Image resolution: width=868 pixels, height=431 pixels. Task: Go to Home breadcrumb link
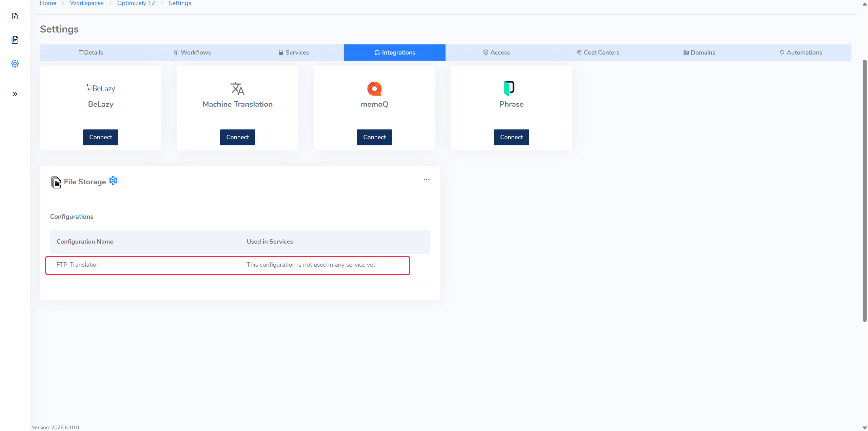coord(48,3)
